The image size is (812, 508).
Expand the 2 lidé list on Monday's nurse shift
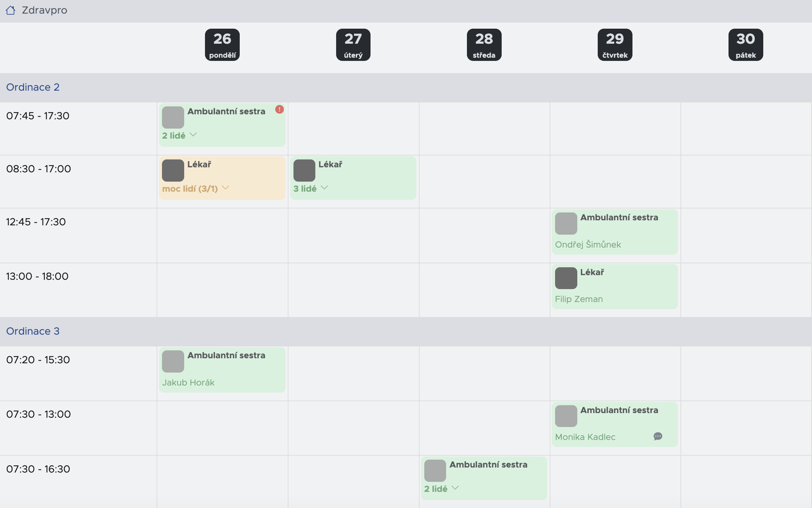coord(180,135)
